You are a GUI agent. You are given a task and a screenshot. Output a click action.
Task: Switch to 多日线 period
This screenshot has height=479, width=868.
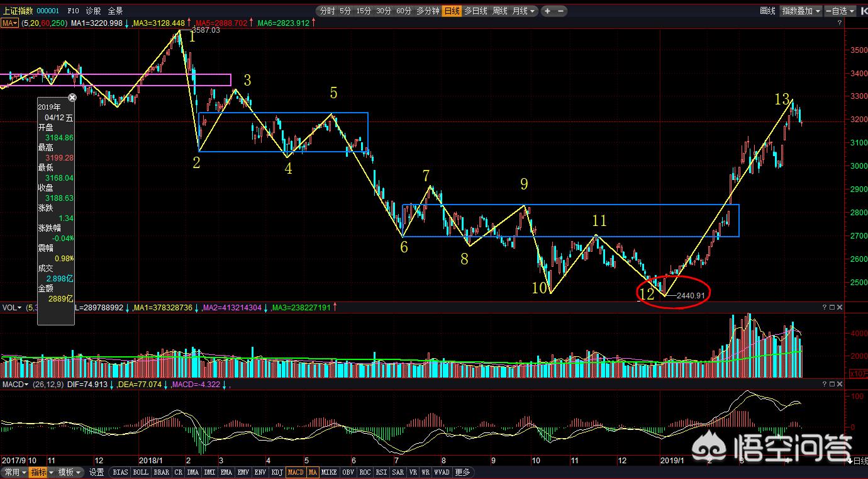point(476,11)
